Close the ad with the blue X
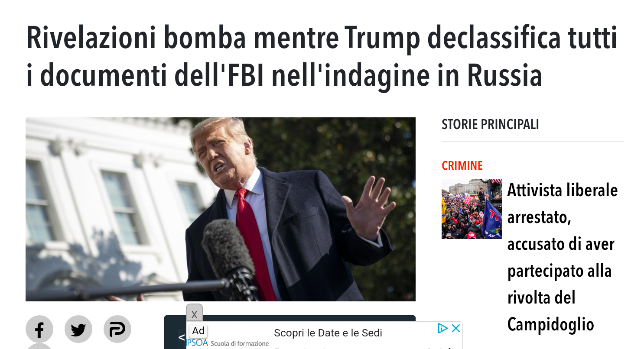Image resolution: width=644 pixels, height=349 pixels. (456, 328)
